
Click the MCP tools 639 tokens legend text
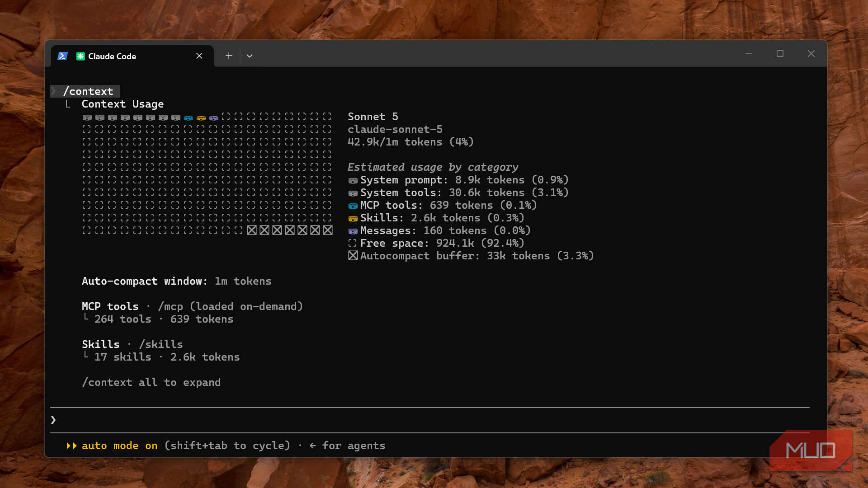(448, 205)
